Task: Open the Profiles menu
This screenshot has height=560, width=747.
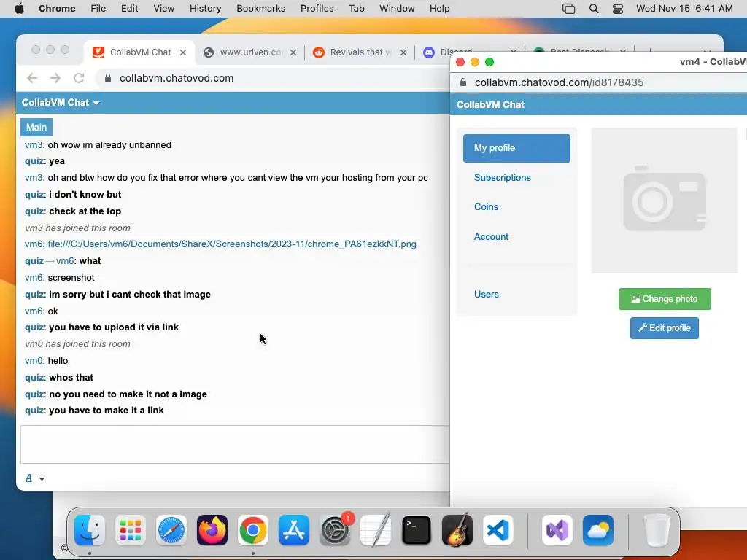Action: [317, 8]
